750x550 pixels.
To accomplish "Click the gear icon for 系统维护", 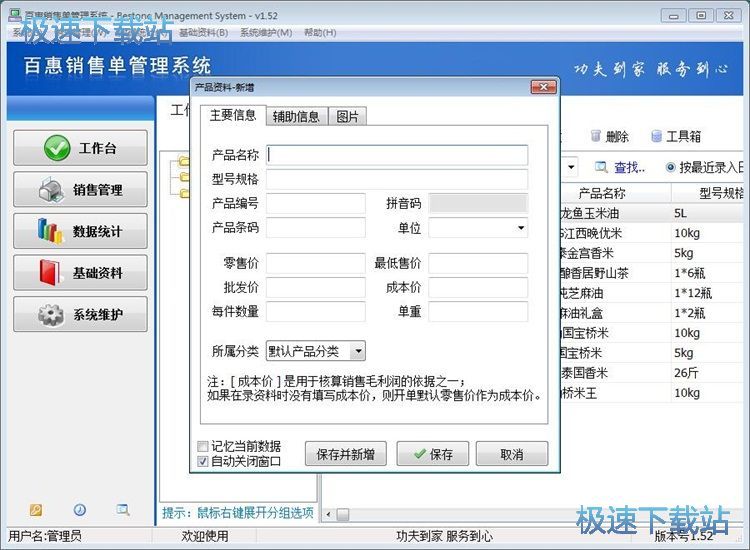I will click(x=51, y=314).
